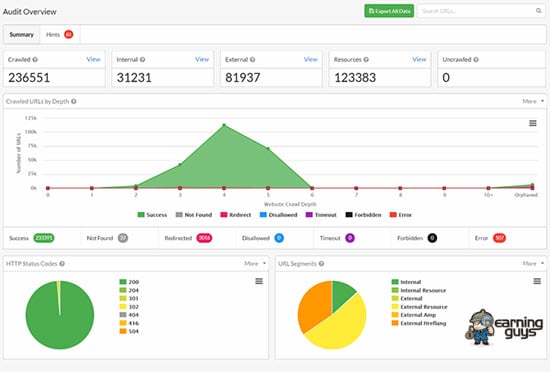Toggle Error series in chart legend
This screenshot has width=550, height=372.
tap(401, 215)
